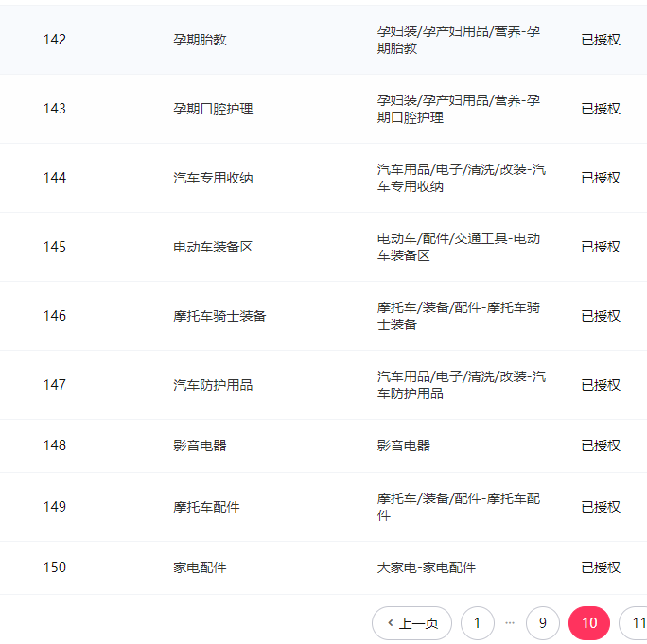The width and height of the screenshot is (647, 644).
Task: Click the 孕期口腔护理 name in row 143
Action: [x=213, y=109]
